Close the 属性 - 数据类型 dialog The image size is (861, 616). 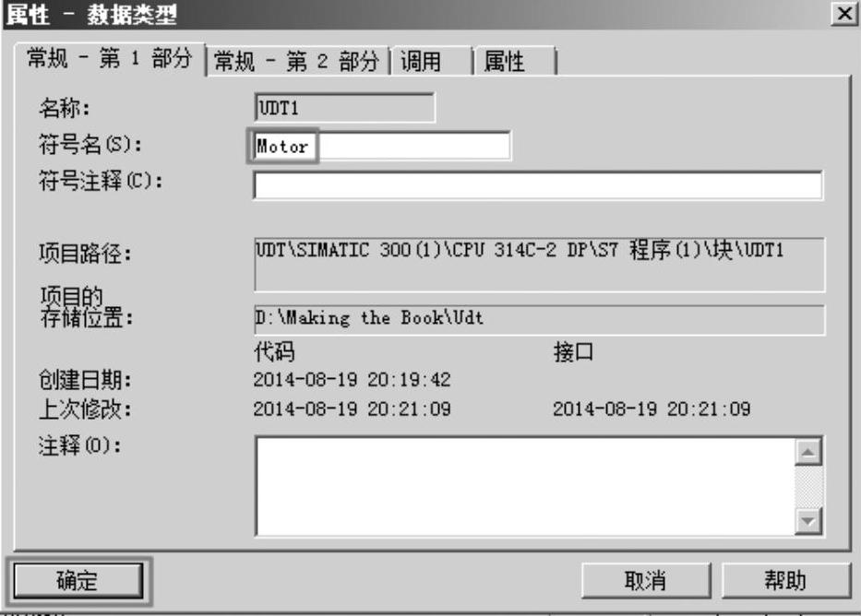(x=844, y=14)
